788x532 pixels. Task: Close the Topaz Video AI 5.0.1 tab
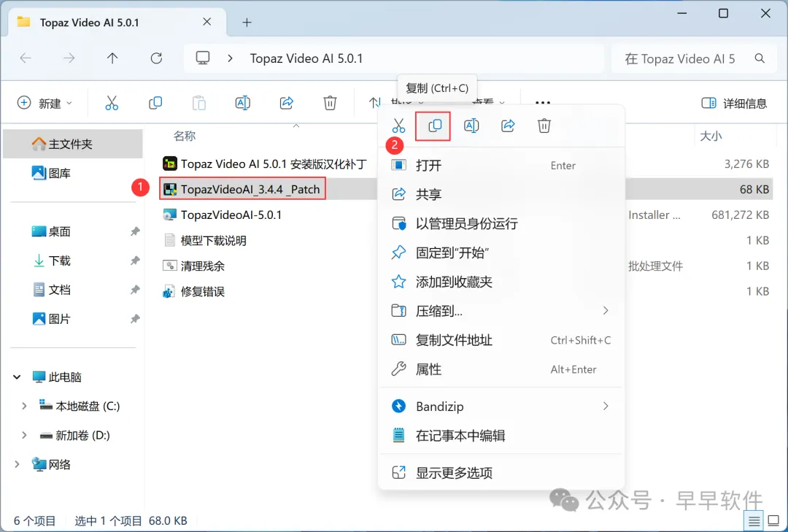(x=207, y=22)
